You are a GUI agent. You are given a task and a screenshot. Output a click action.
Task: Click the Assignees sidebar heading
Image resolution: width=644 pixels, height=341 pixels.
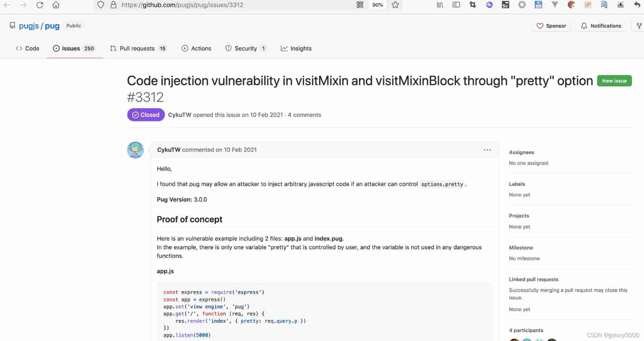point(522,152)
